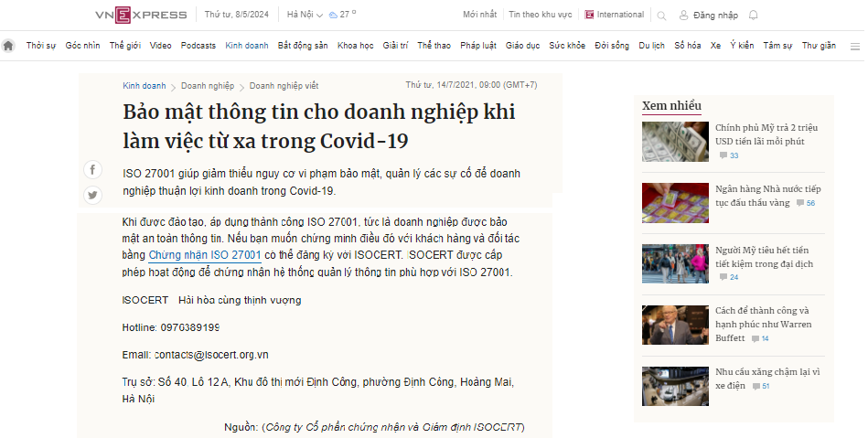This screenshot has width=868, height=438.
Task: Follow the Chứng nhận ISO 27001 link
Action: (205, 255)
